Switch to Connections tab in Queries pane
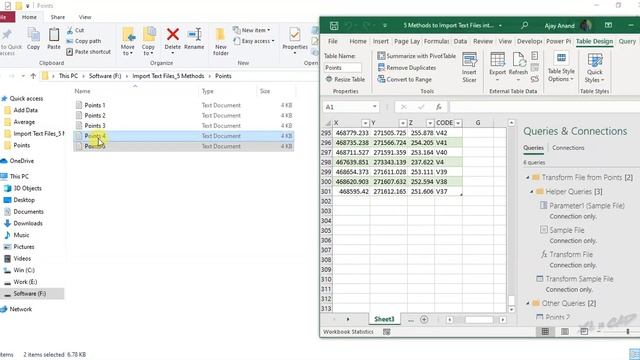 (x=568, y=148)
